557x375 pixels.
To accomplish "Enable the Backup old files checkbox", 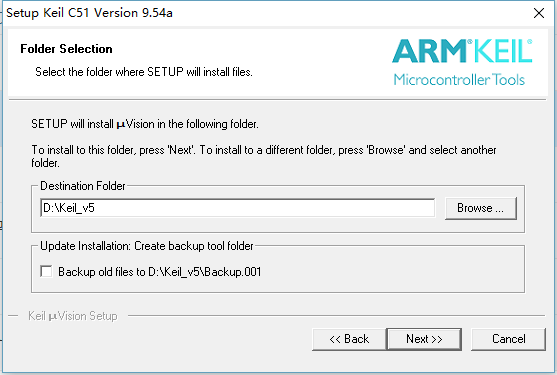I will pyautogui.click(x=46, y=272).
